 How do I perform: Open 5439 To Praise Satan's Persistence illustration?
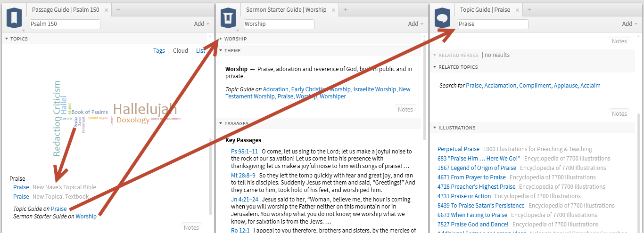481,206
